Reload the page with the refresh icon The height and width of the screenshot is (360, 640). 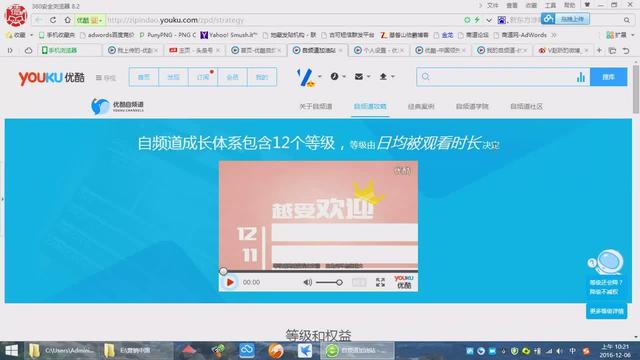[53, 20]
